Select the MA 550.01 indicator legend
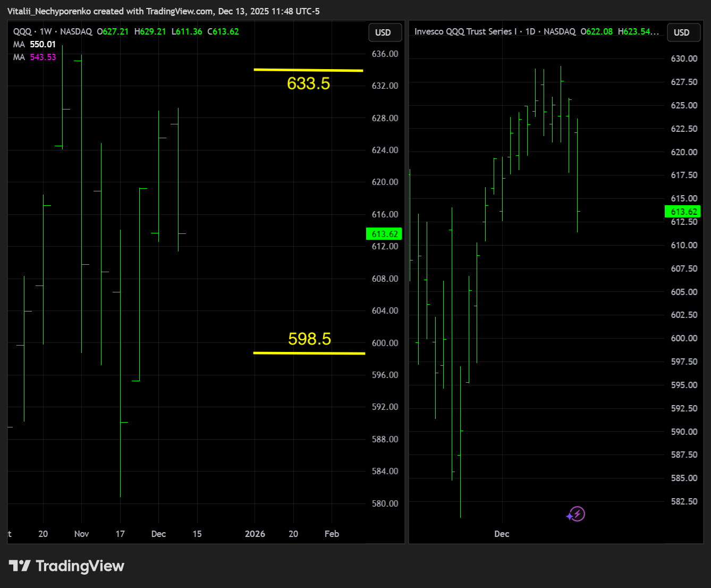 point(35,45)
